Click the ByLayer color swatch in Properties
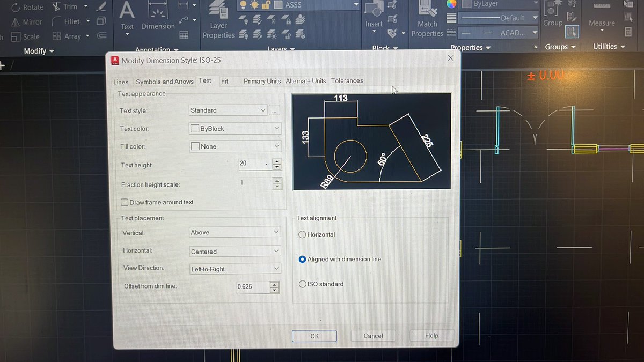 click(x=466, y=4)
